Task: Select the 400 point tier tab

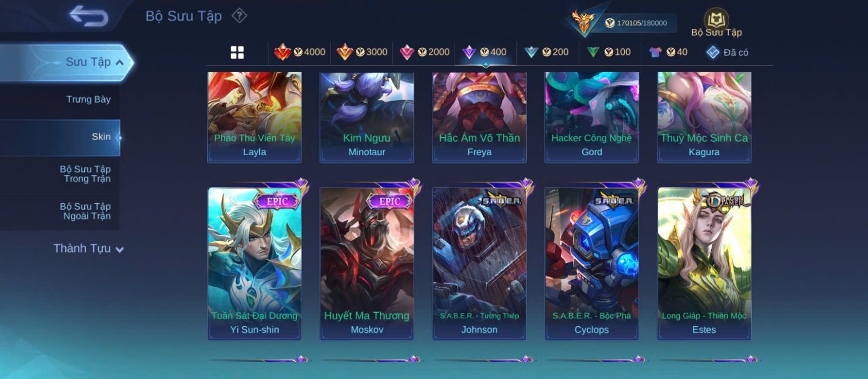Action: pyautogui.click(x=485, y=52)
